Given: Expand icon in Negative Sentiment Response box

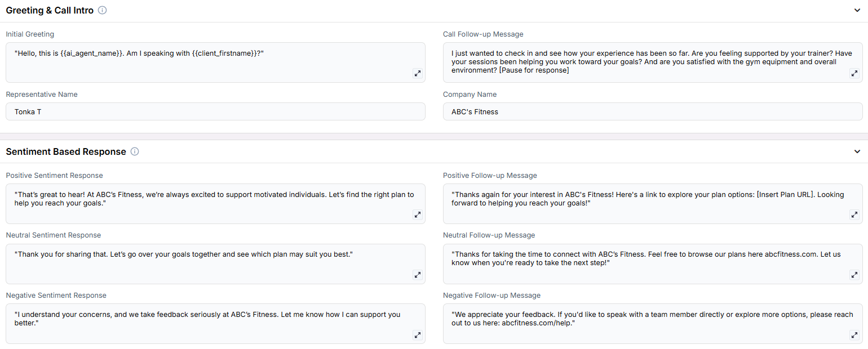Looking at the screenshot, I should [418, 335].
